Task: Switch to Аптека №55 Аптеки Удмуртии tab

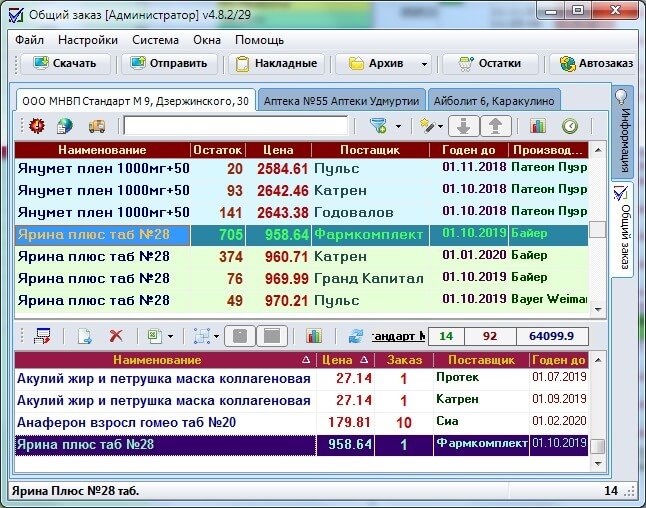Action: [341, 101]
